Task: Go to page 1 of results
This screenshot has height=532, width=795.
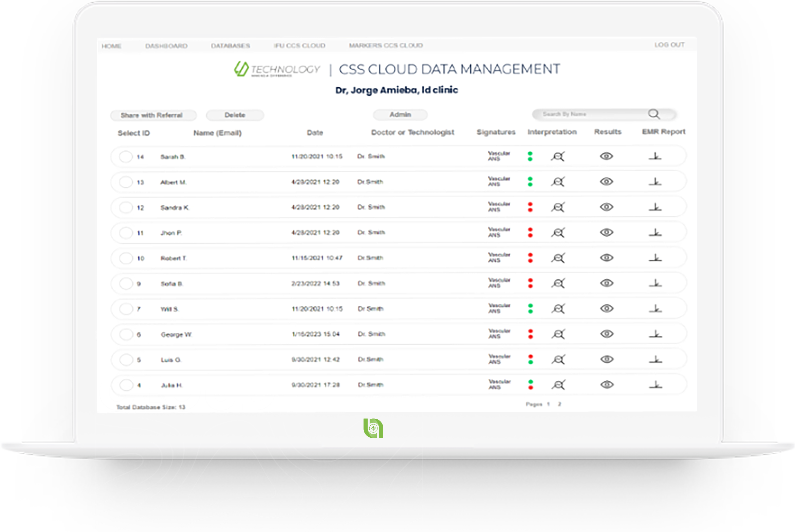Action: coord(548,404)
